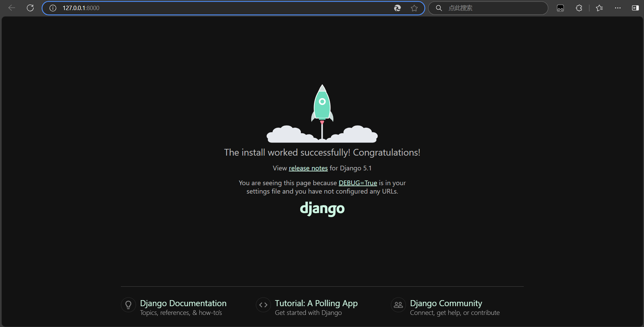Click the Edge swirl icon in address bar
Screen dimensions: 644x327
(x=397, y=8)
